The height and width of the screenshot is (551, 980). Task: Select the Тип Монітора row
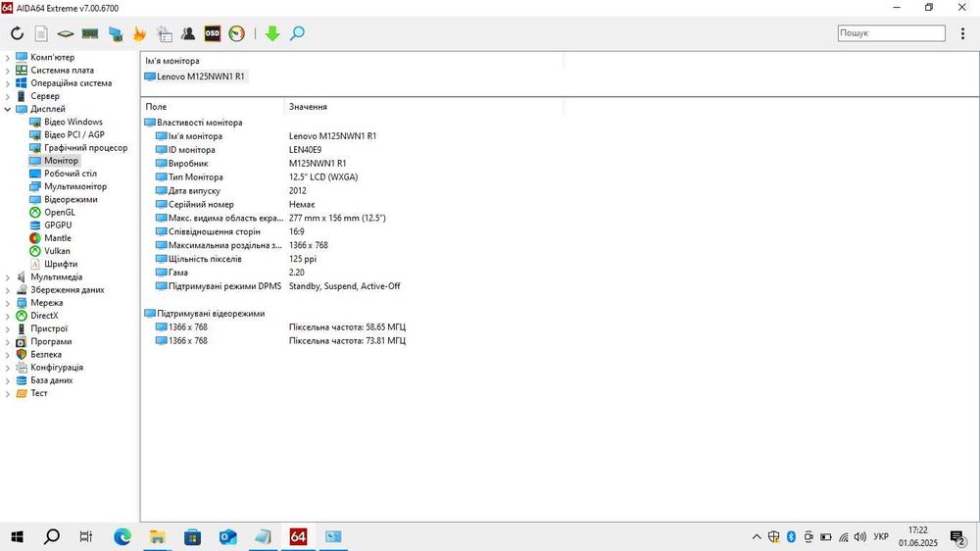195,177
